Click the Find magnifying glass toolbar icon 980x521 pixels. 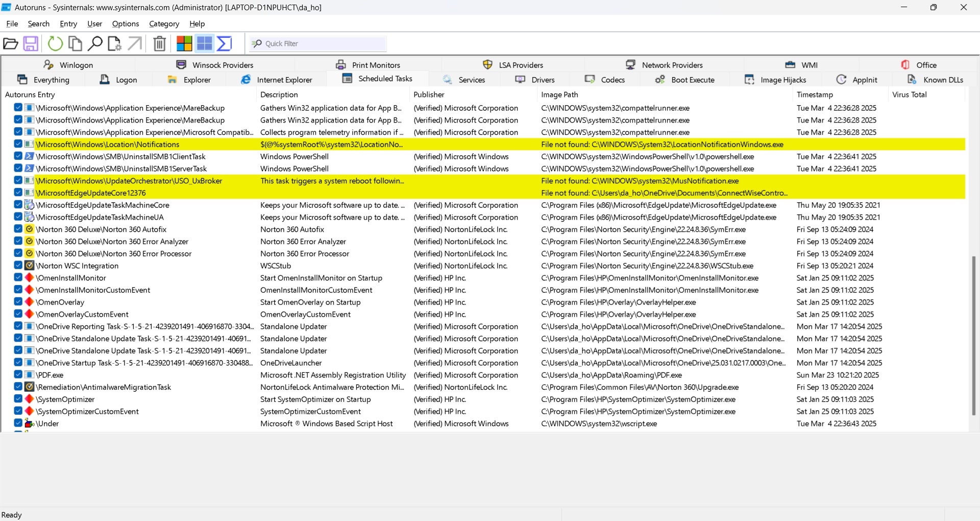click(95, 44)
